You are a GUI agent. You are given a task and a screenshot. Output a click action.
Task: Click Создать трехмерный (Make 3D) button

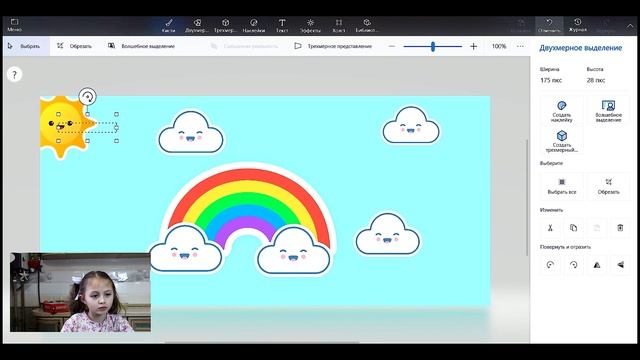tap(562, 141)
